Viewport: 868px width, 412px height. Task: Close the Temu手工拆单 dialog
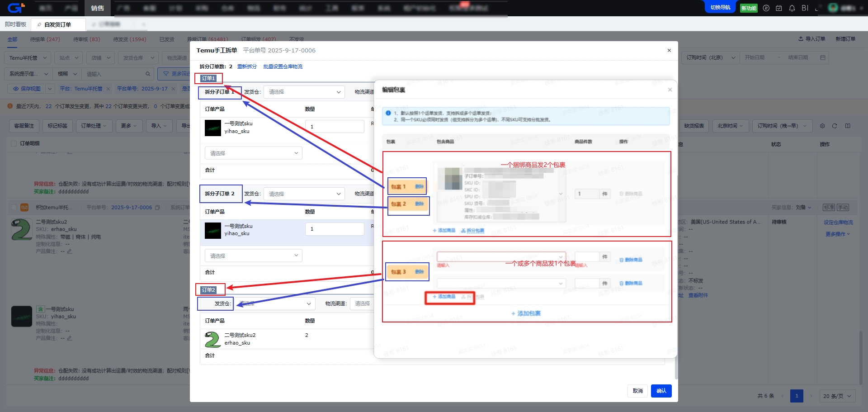pos(669,50)
